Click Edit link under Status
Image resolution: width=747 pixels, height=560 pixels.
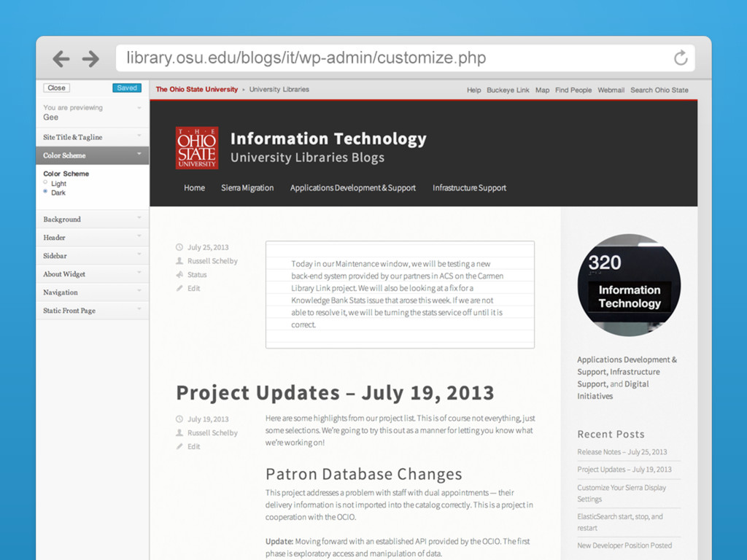193,288
